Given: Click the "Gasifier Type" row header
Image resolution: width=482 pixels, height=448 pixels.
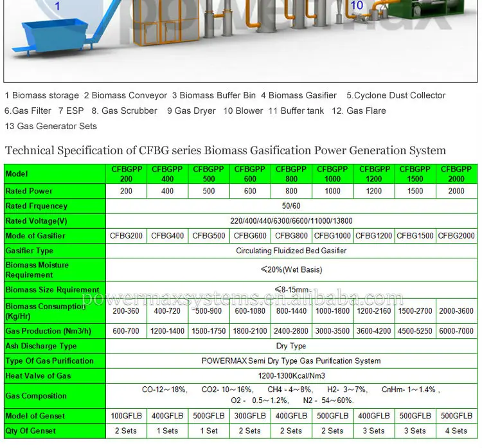Looking at the screenshot, I should [55, 251].
